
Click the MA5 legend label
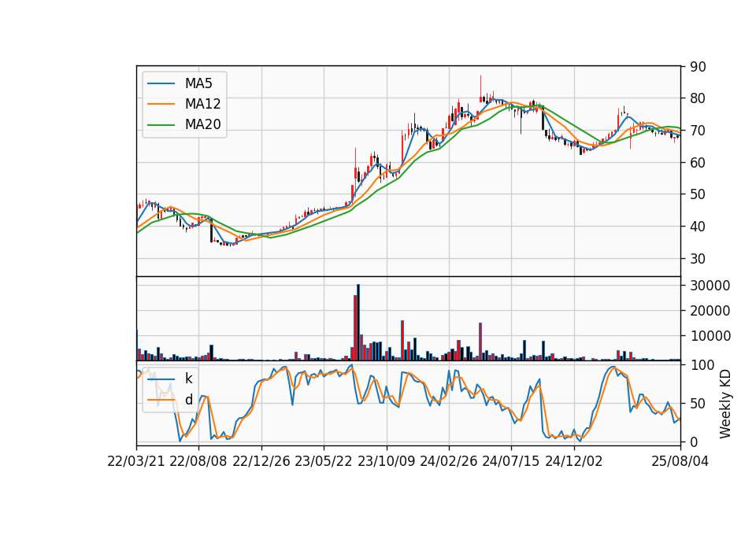[x=198, y=83]
